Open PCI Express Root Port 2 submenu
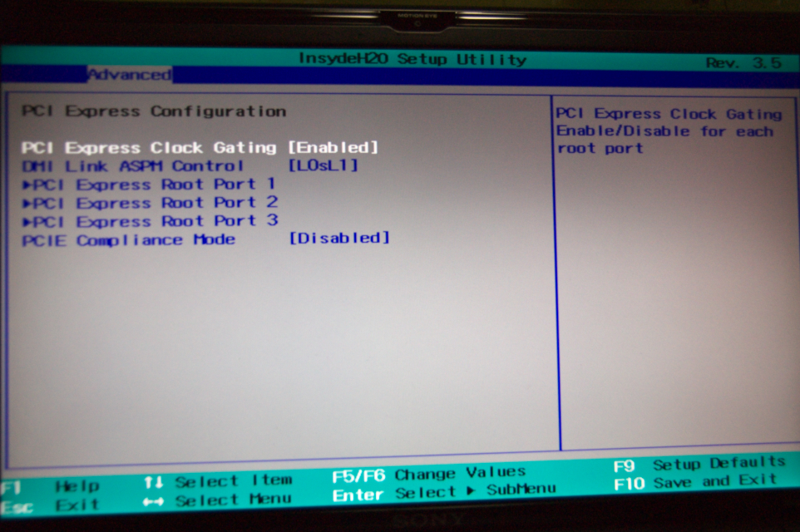 151,203
